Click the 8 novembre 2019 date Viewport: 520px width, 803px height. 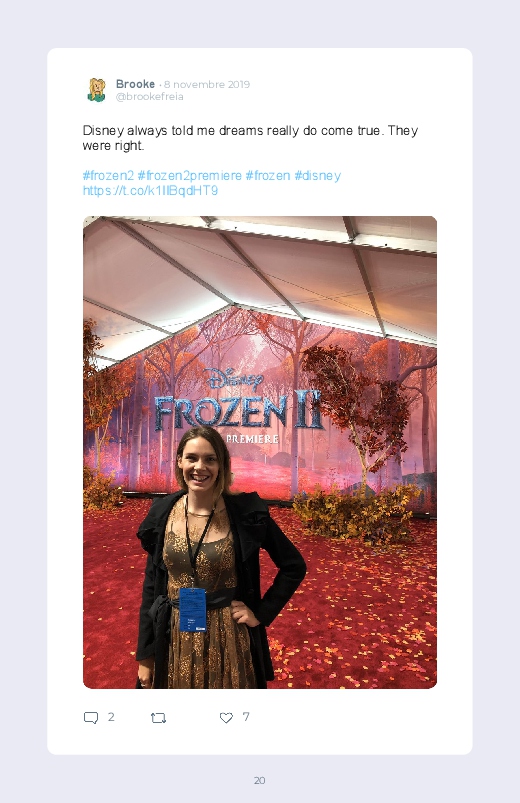[207, 84]
